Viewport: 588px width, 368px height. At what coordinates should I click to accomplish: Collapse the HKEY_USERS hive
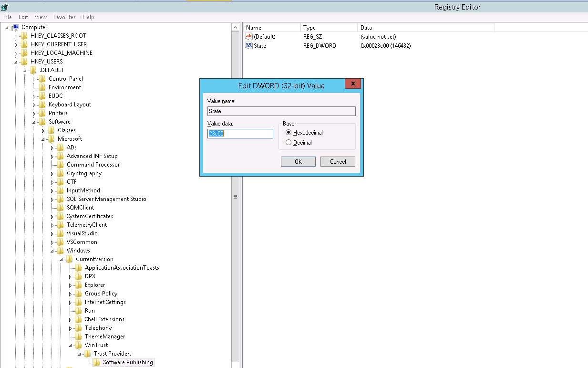click(x=16, y=62)
